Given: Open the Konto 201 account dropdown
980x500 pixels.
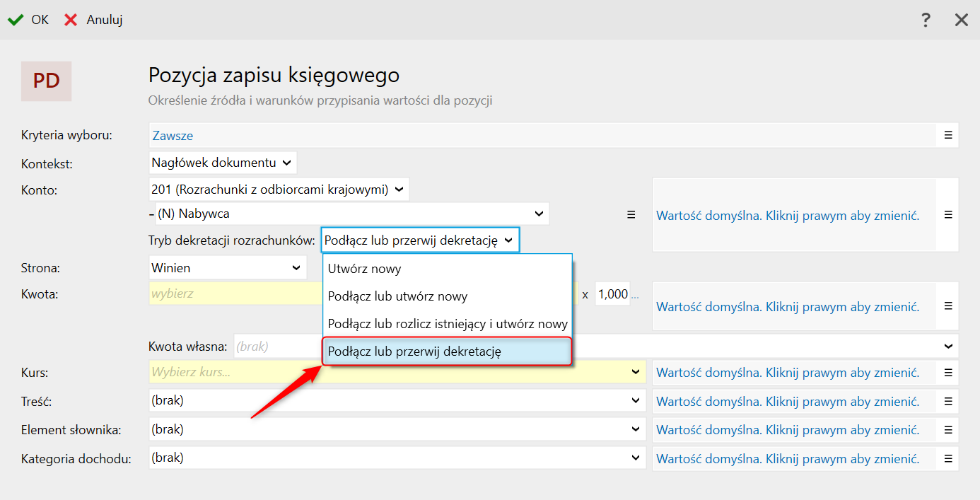Looking at the screenshot, I should point(279,190).
